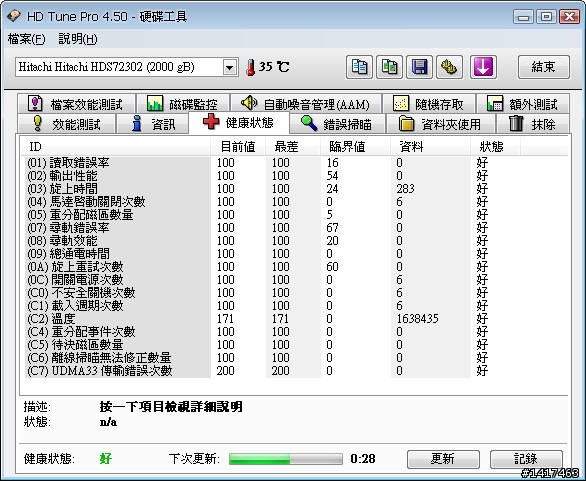
Task: Click the 1638435 temperature data value
Action: [417, 319]
